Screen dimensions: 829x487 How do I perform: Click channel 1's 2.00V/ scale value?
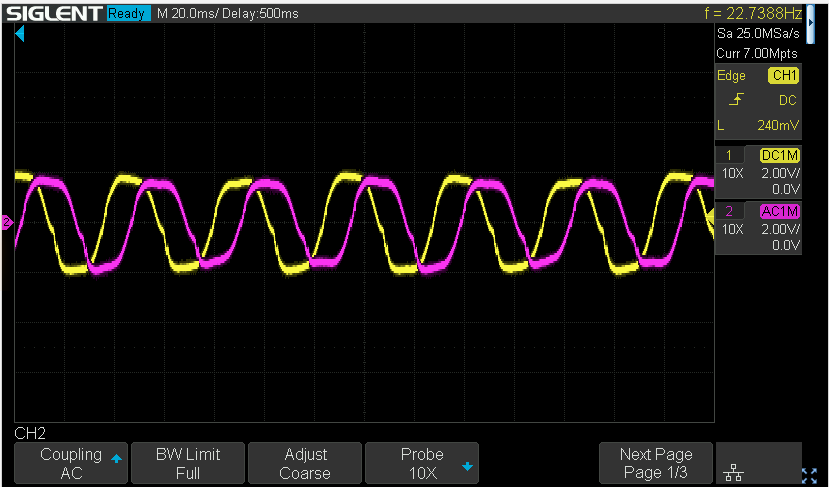point(780,173)
